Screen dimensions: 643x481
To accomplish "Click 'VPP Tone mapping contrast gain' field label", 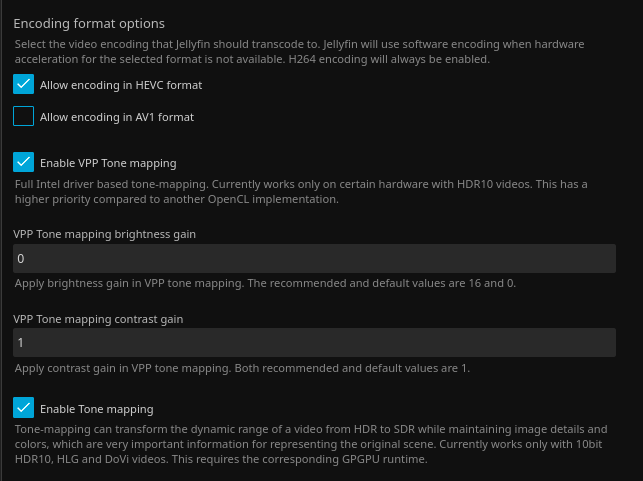I will click(98, 319).
